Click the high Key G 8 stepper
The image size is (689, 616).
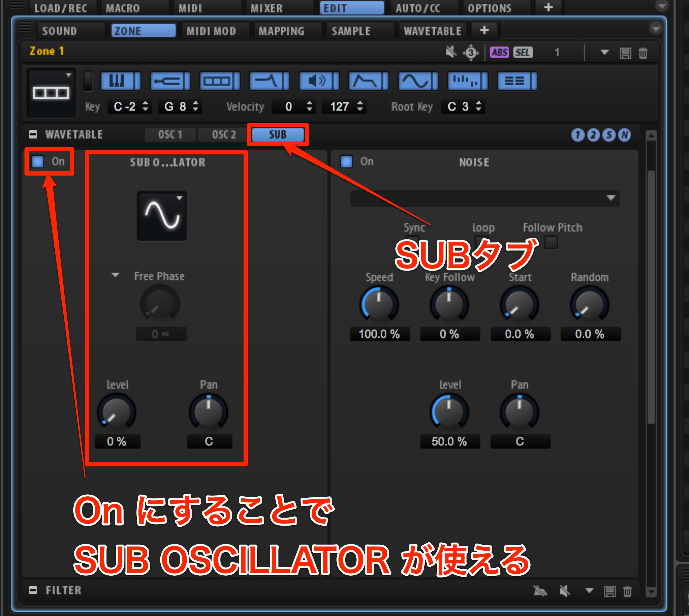pos(195,106)
